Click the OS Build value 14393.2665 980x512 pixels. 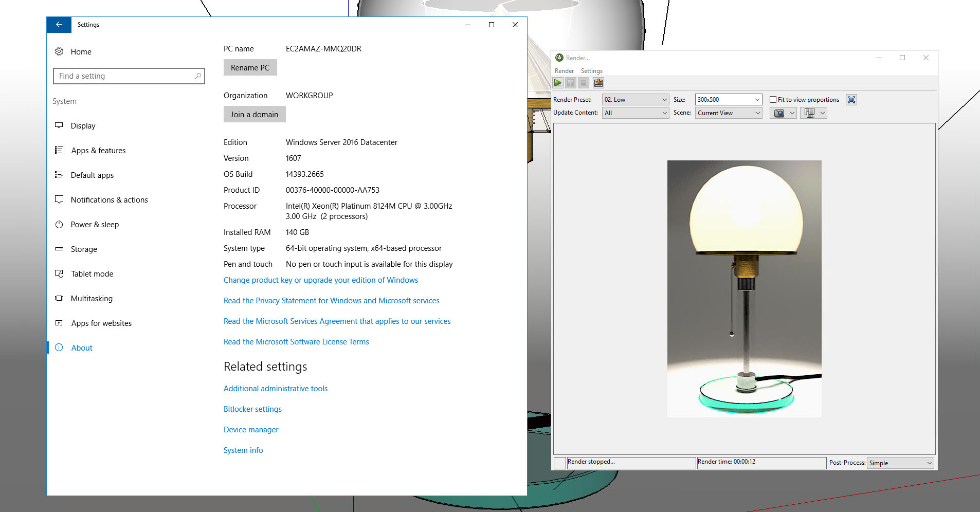pyautogui.click(x=305, y=174)
